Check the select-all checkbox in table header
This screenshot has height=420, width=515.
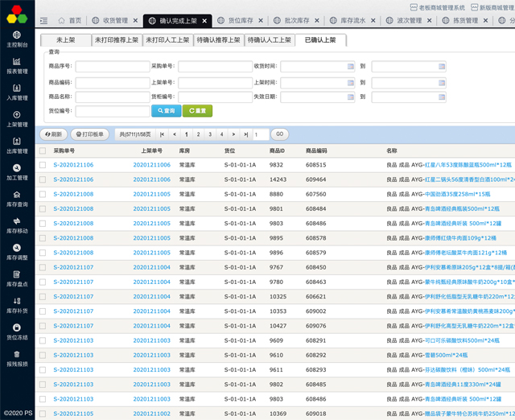tap(43, 150)
